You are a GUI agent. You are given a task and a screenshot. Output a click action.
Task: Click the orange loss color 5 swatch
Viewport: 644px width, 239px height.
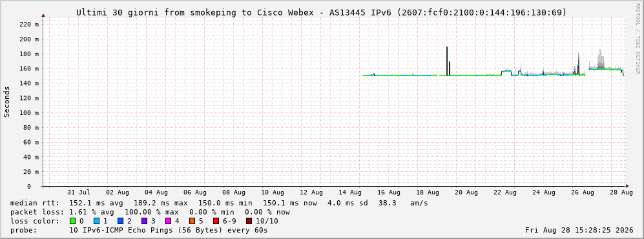(192, 221)
